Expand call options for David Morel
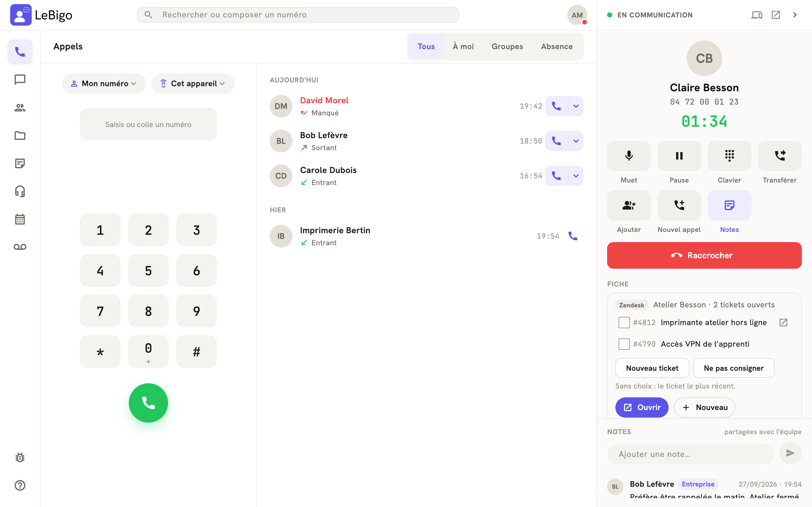Viewport: 812px width, 507px height. pos(576,106)
